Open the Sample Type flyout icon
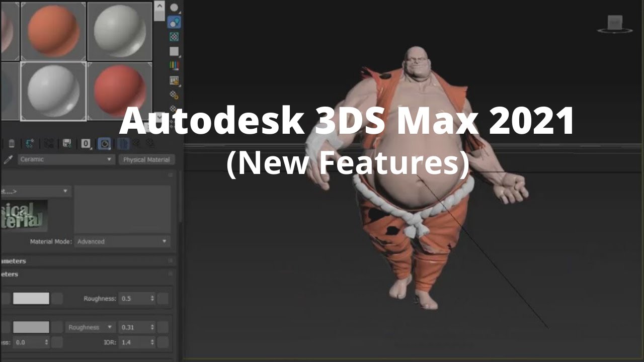644x362 pixels. click(174, 8)
